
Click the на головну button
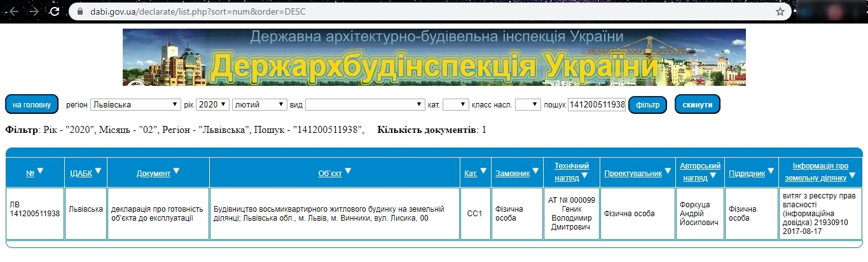click(32, 104)
